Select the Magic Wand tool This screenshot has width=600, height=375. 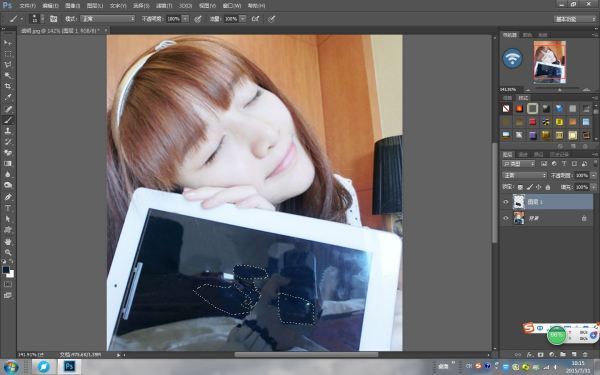[8, 75]
